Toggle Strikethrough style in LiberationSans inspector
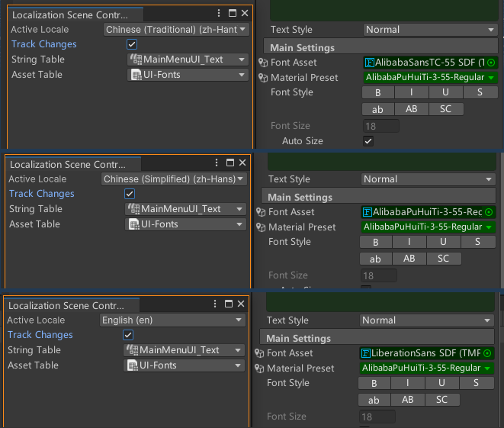Screen dimensions: 504x428 click(x=477, y=383)
